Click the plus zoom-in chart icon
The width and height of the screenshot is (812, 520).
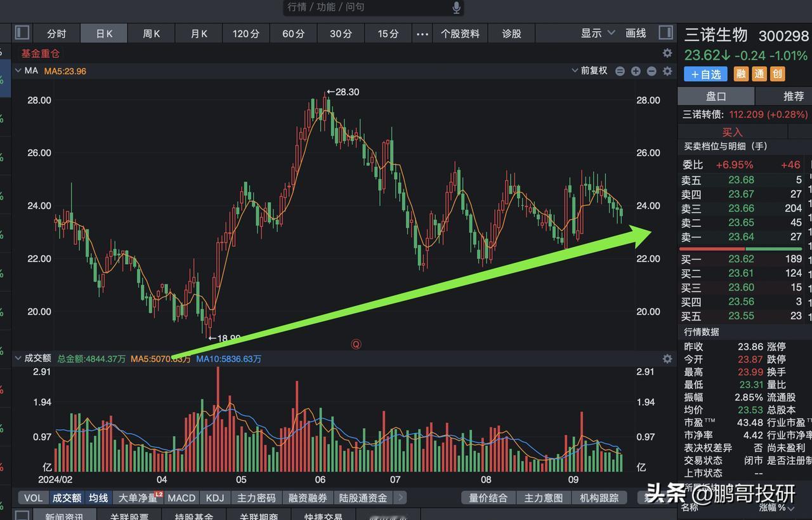click(636, 71)
